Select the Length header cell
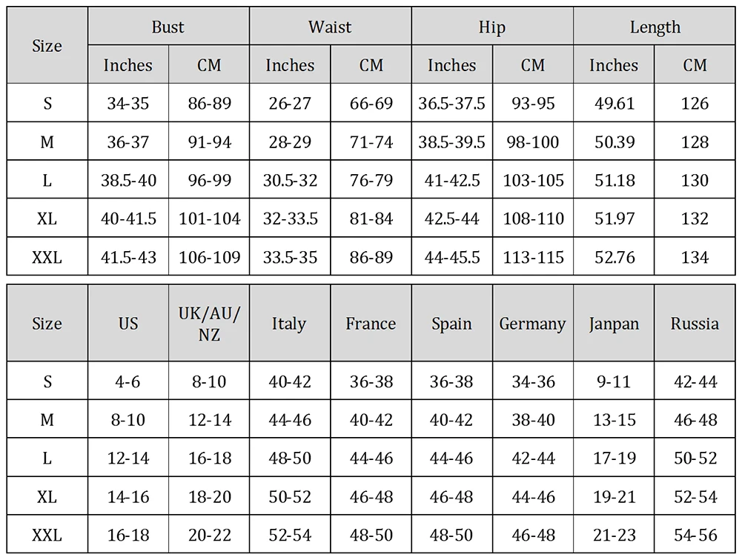The image size is (742, 560). pos(655,27)
